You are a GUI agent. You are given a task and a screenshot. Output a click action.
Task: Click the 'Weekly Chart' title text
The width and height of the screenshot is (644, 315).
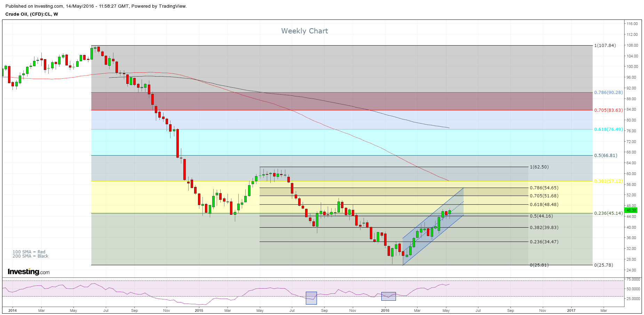304,31
